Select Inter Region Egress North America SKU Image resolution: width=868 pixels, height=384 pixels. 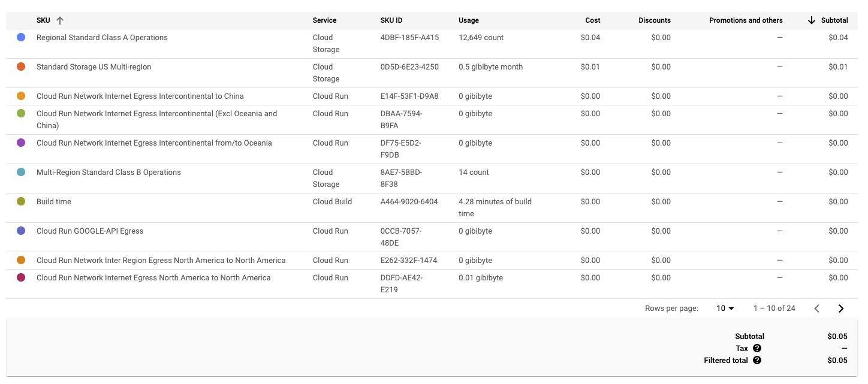(161, 260)
